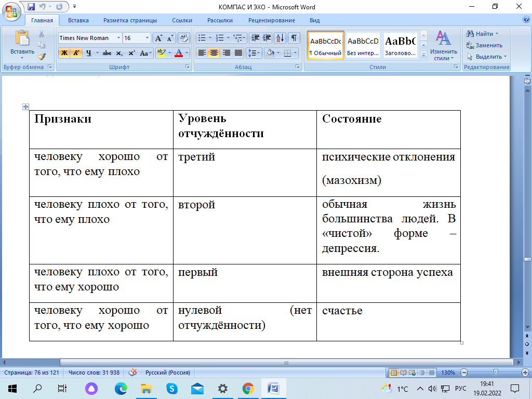
Task: Apply the Обычный style
Action: [325, 46]
